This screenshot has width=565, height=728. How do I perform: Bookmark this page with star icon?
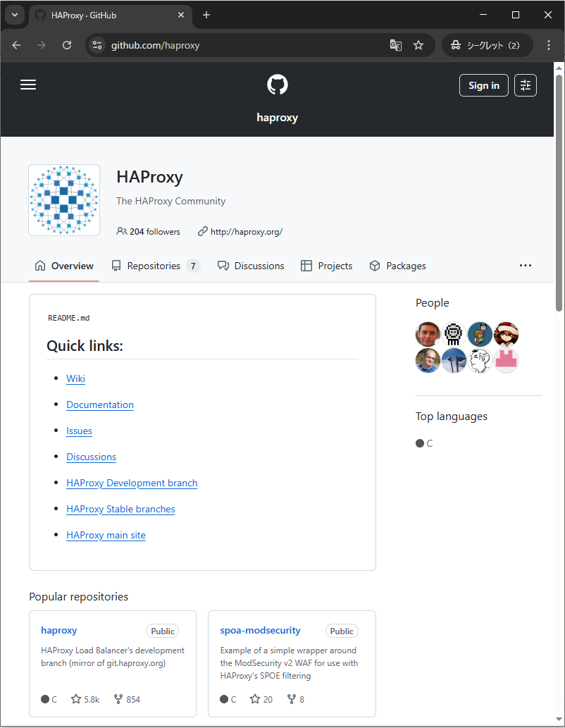(418, 45)
